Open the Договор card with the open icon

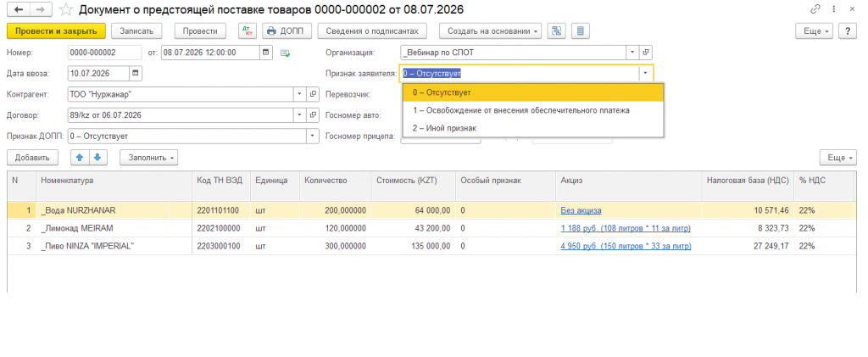(313, 115)
